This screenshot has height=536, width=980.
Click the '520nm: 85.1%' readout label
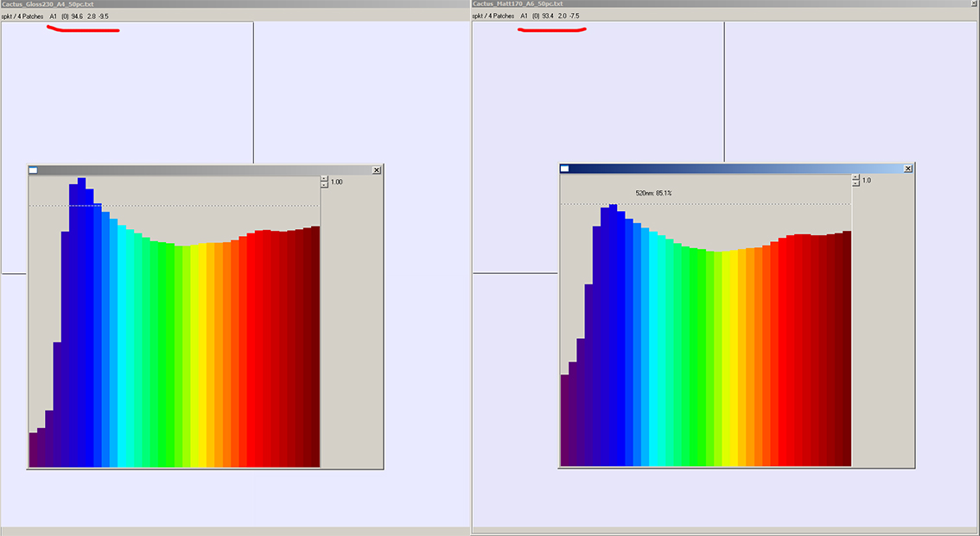(x=653, y=194)
